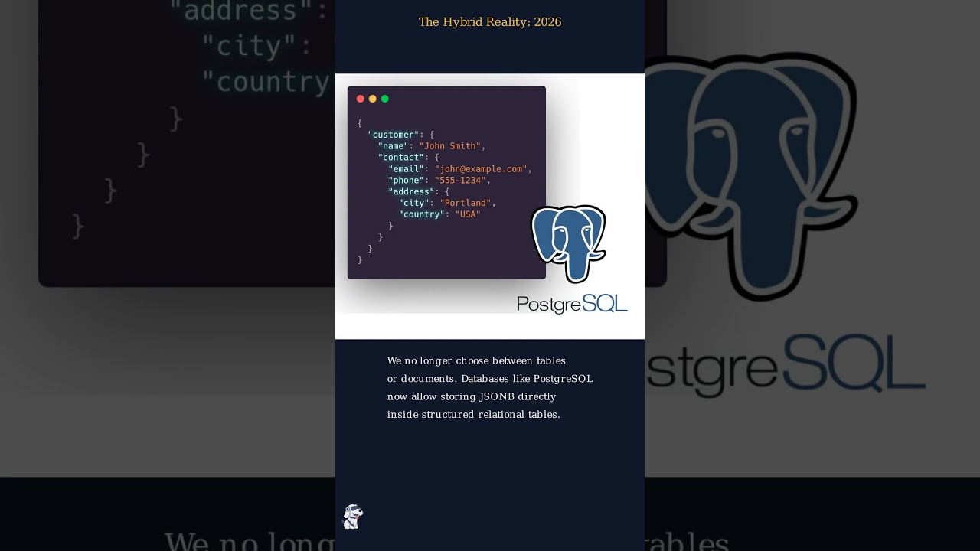Image resolution: width=980 pixels, height=551 pixels.
Task: Click the line 'or documents. Databases like PostgreSQL'
Action: click(x=490, y=379)
